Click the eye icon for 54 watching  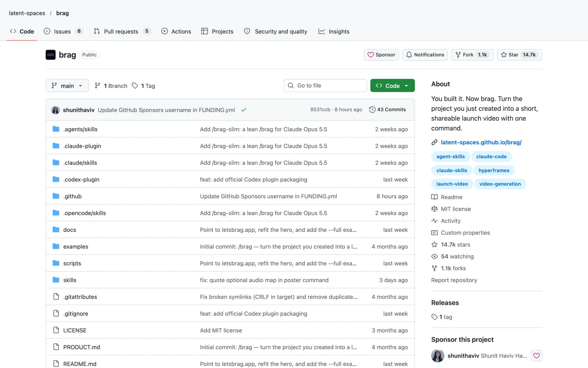tap(434, 256)
